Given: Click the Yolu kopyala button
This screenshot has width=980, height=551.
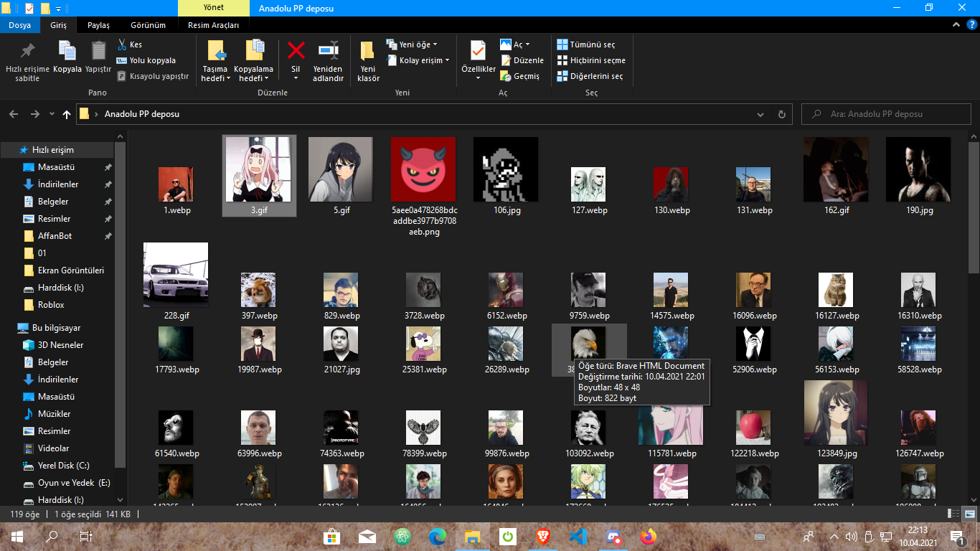Looking at the screenshot, I should [x=146, y=60].
